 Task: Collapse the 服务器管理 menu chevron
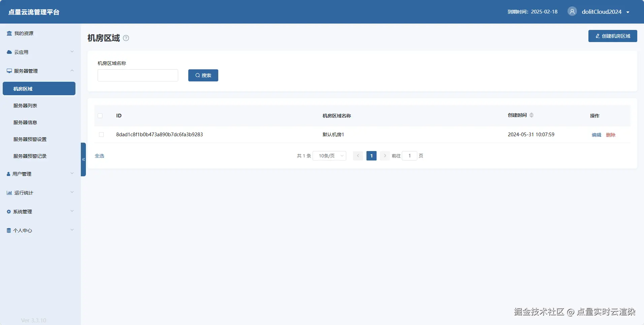click(72, 71)
